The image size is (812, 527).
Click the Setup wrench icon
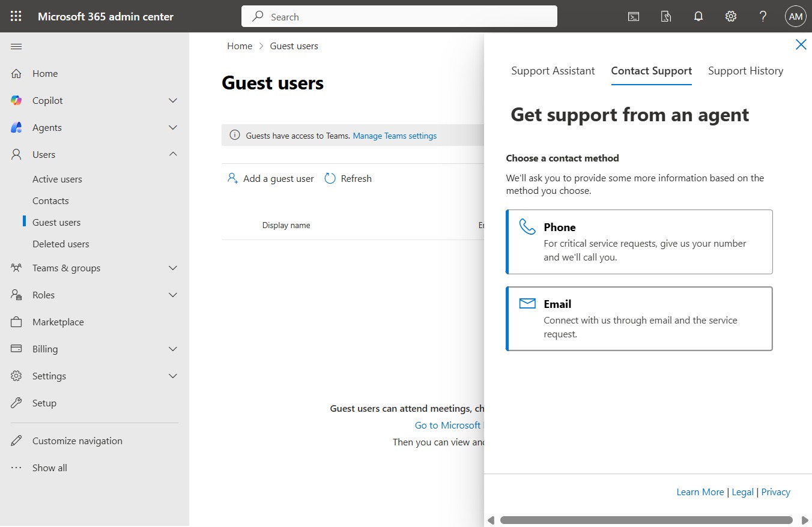tap(16, 403)
